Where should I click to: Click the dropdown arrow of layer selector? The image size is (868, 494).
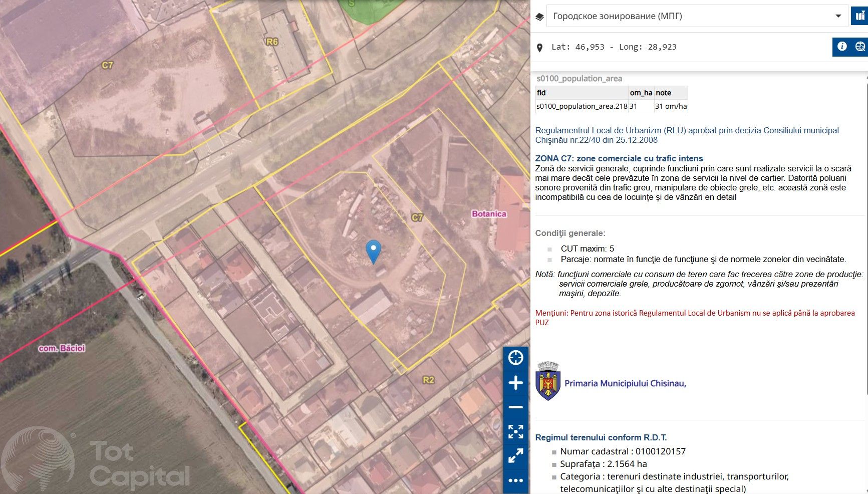[838, 16]
